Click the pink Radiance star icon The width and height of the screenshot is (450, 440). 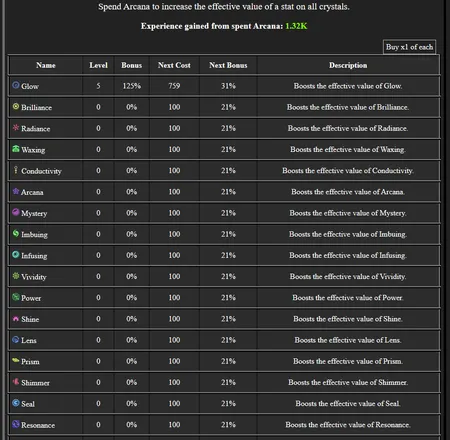16,127
